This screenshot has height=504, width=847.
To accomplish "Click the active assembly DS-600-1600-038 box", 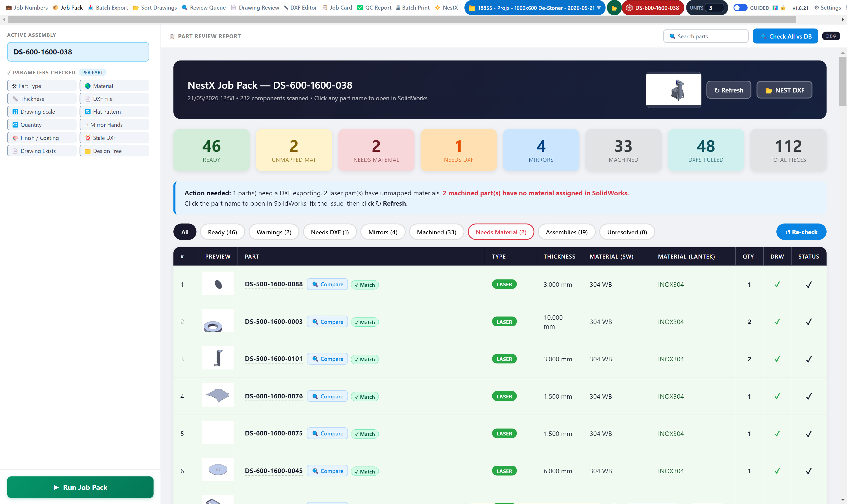I will pyautogui.click(x=78, y=52).
